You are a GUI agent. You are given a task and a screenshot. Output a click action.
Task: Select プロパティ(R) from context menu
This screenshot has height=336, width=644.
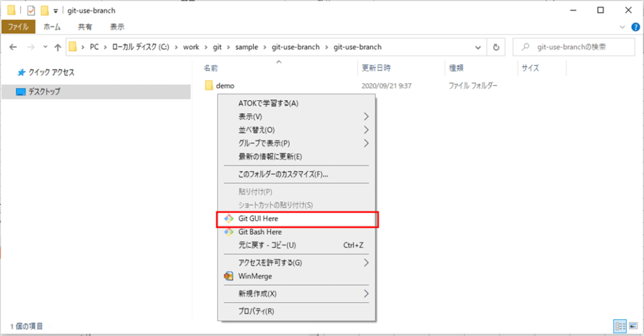(256, 311)
